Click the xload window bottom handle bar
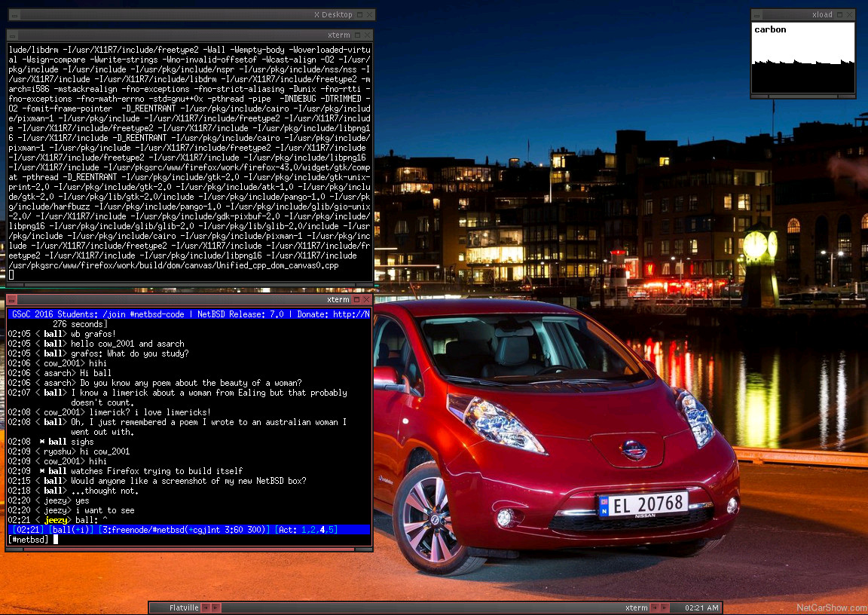 [x=802, y=96]
